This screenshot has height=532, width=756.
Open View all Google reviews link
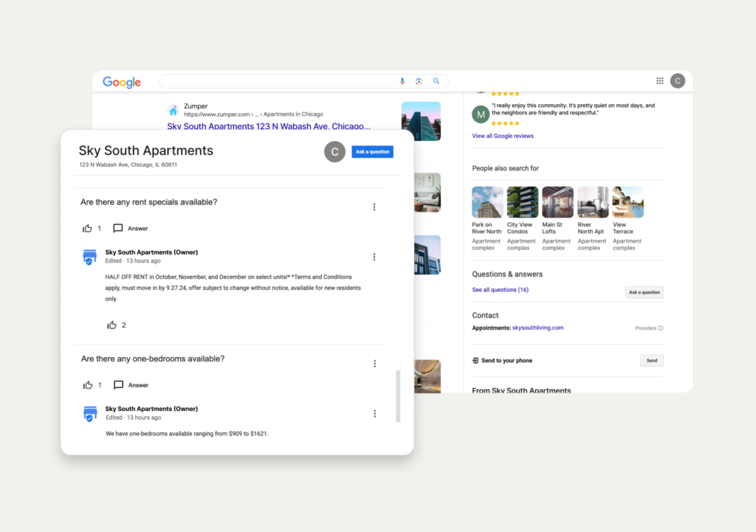point(502,136)
